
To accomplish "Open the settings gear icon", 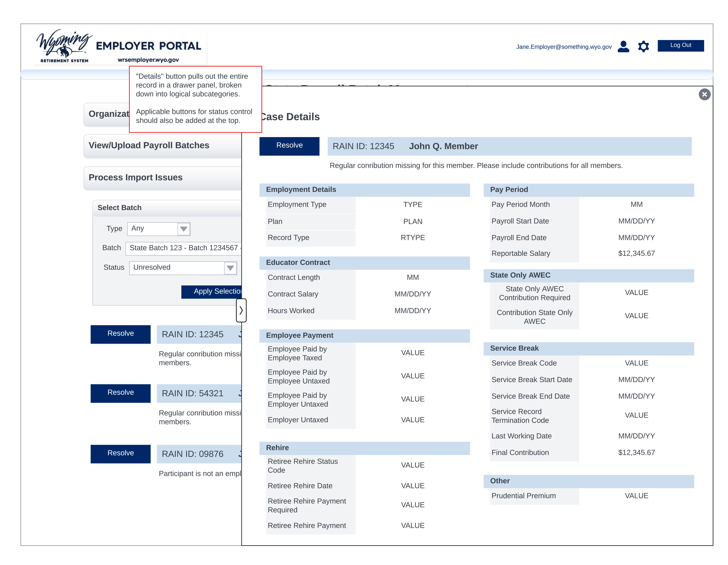I will [x=643, y=46].
